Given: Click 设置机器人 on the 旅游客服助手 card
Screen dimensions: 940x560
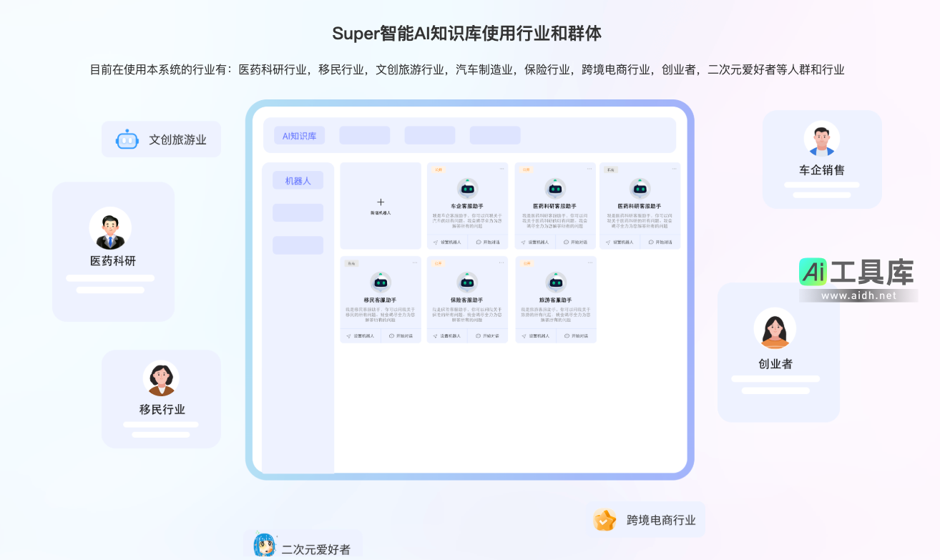Looking at the screenshot, I should tap(535, 335).
